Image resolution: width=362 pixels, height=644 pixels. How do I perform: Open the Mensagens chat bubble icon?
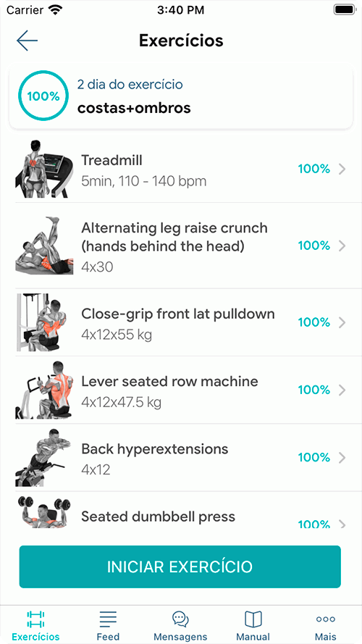[x=180, y=619]
